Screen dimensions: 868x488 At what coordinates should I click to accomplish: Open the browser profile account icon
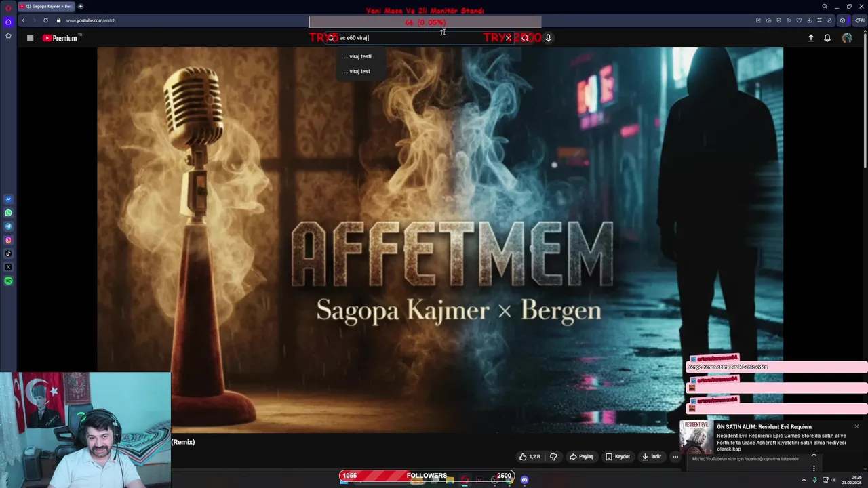(829, 20)
